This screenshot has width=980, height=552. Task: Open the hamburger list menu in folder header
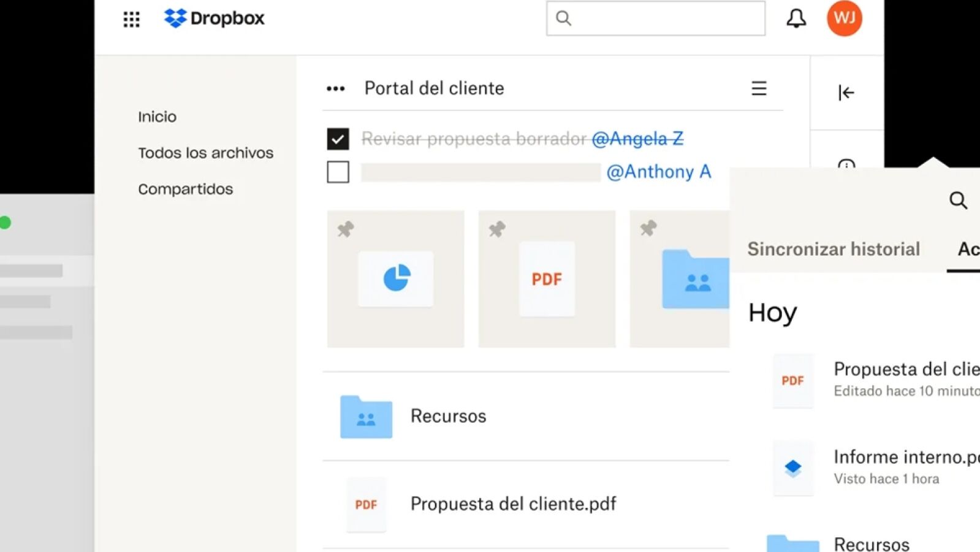[x=759, y=89]
